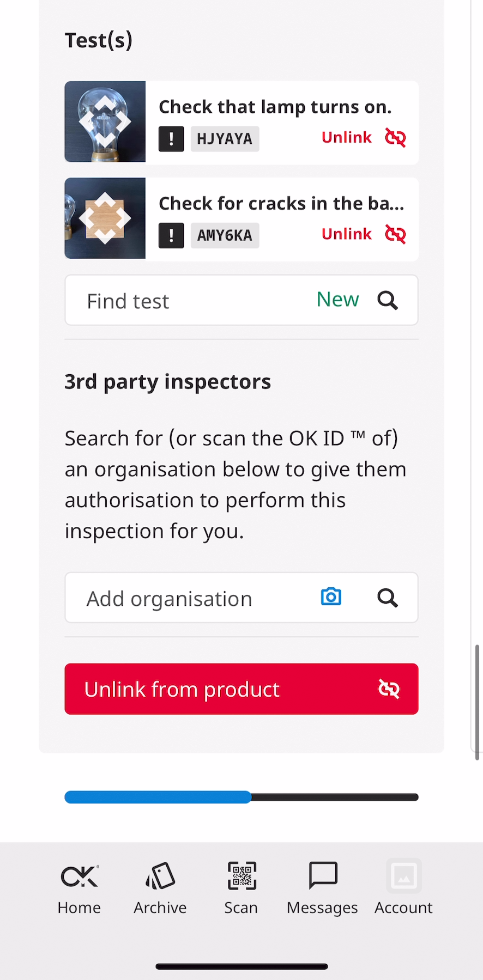The width and height of the screenshot is (483, 980).
Task: Unlink the 'Check for cracks' test
Action: click(347, 234)
